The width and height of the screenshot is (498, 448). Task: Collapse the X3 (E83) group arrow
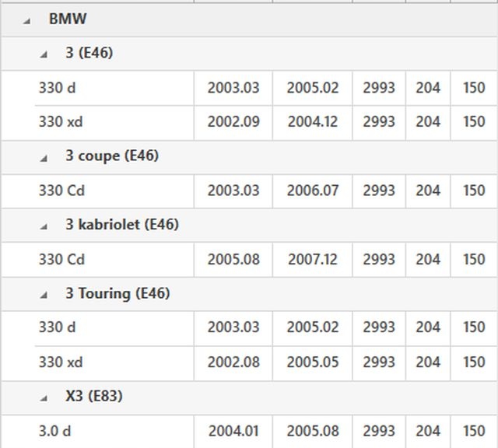pos(44,397)
